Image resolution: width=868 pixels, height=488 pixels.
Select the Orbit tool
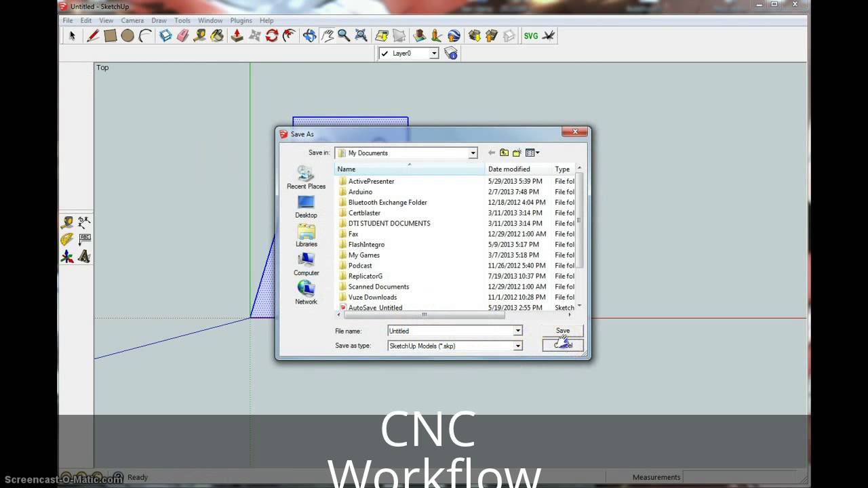pyautogui.click(x=309, y=36)
